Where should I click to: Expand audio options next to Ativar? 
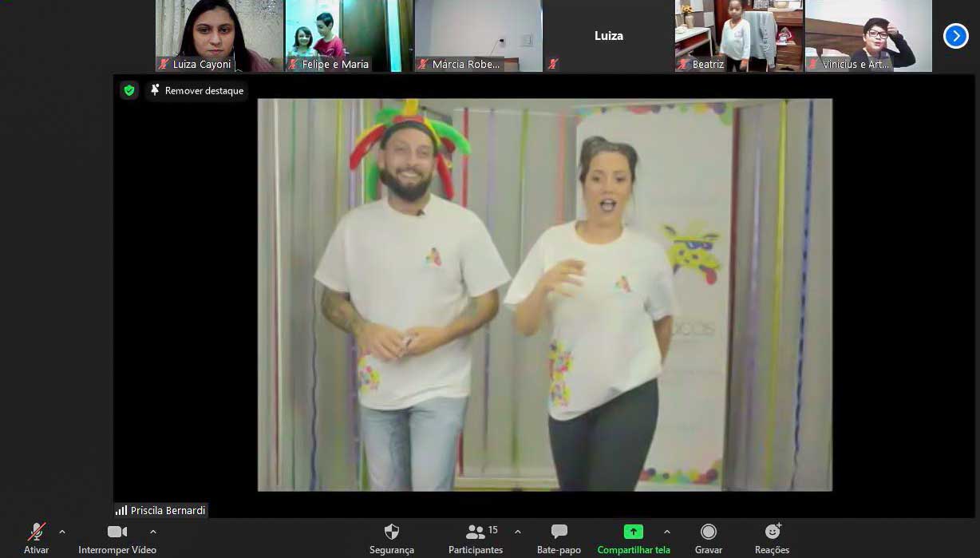[62, 532]
